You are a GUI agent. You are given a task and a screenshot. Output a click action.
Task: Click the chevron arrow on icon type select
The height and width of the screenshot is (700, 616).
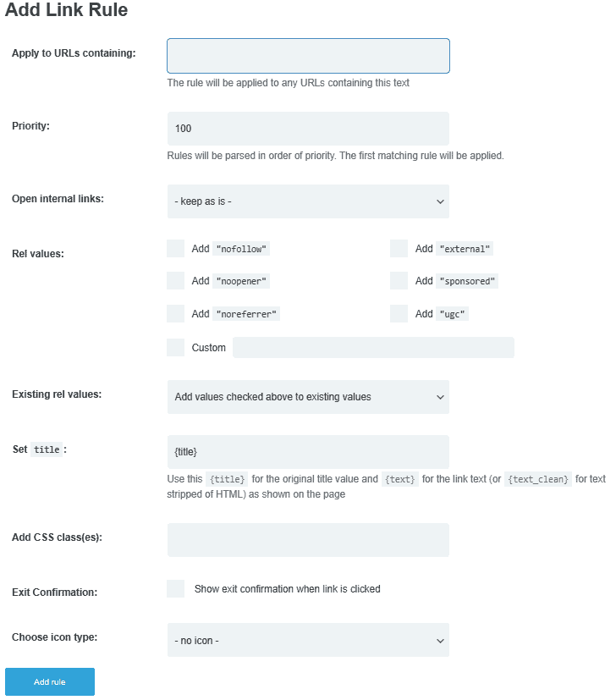click(x=440, y=641)
